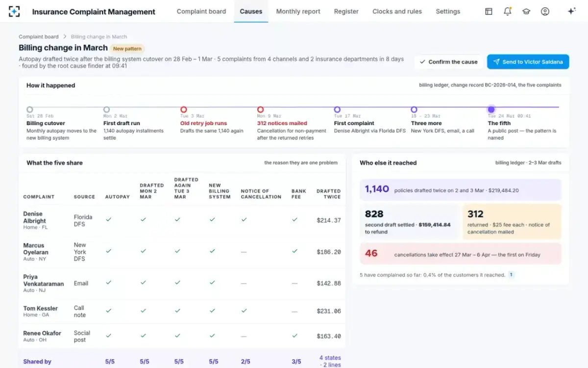Click Send to Victor Saldana button
This screenshot has height=368, width=588.
point(528,62)
